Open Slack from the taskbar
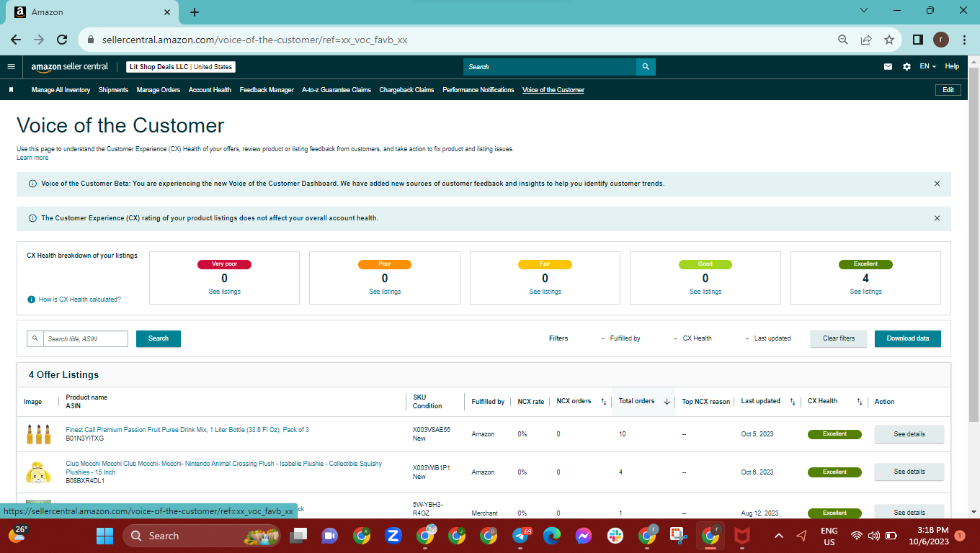The image size is (980, 553). point(615,536)
